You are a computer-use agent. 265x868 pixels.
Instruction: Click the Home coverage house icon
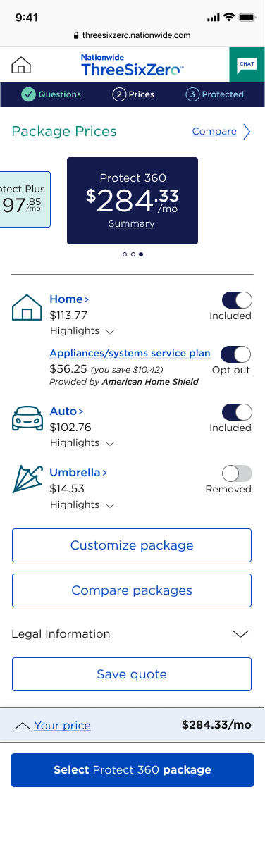pos(27,307)
